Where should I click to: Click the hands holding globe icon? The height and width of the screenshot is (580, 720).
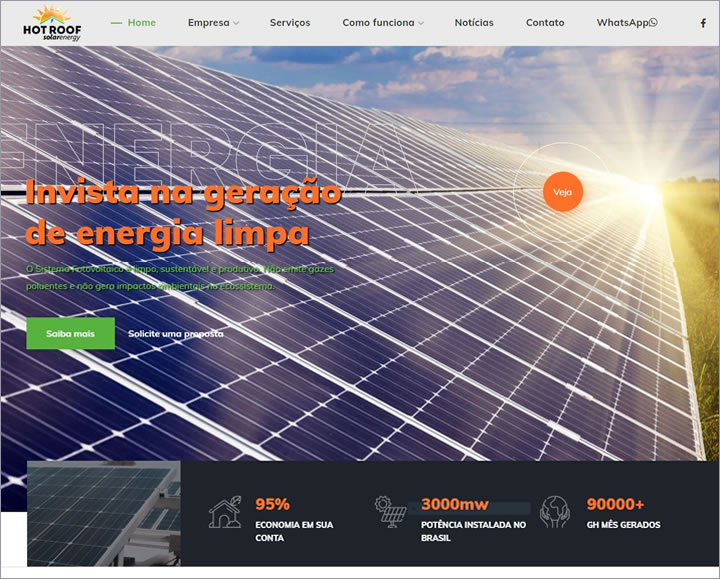click(x=555, y=512)
